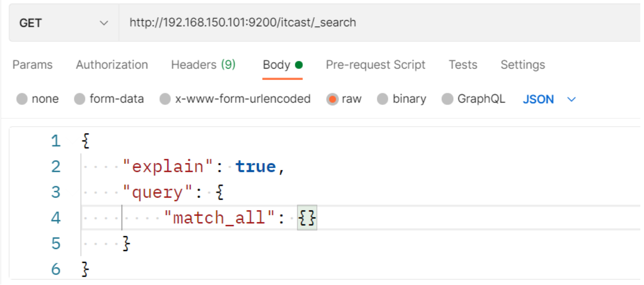Choose the form-data radio option
Screen dimensions: 644x285
point(80,99)
